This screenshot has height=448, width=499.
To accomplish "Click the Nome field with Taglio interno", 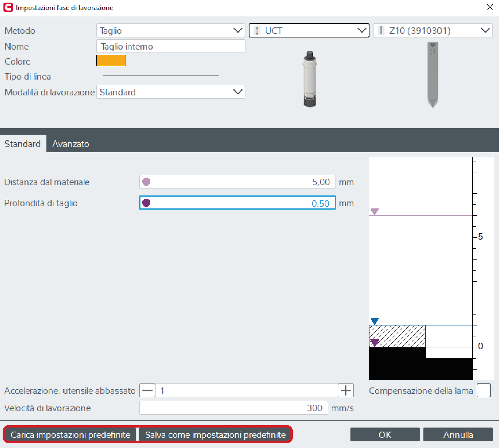I will click(171, 46).
